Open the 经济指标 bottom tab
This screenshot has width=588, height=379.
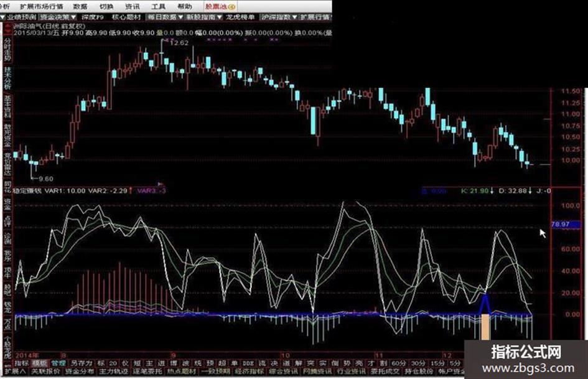pyautogui.click(x=250, y=371)
